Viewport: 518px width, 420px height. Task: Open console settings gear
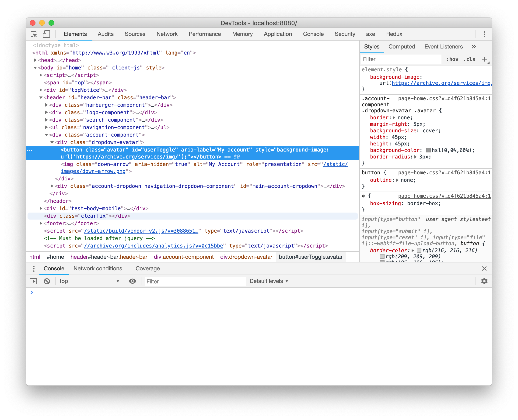[x=484, y=281]
